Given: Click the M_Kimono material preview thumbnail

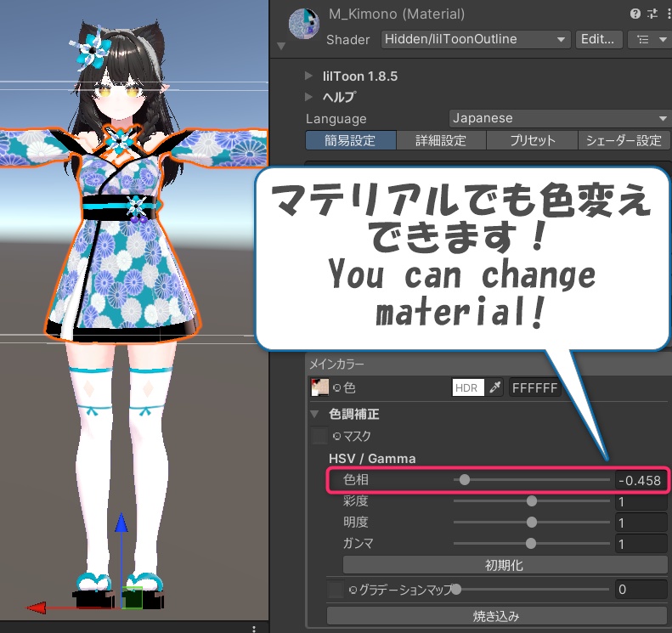Looking at the screenshot, I should (x=304, y=24).
